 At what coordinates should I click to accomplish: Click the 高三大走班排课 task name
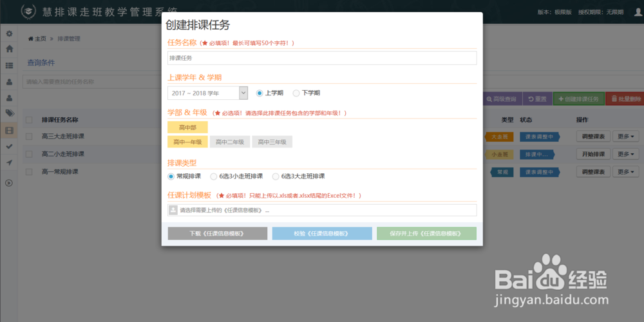click(63, 137)
